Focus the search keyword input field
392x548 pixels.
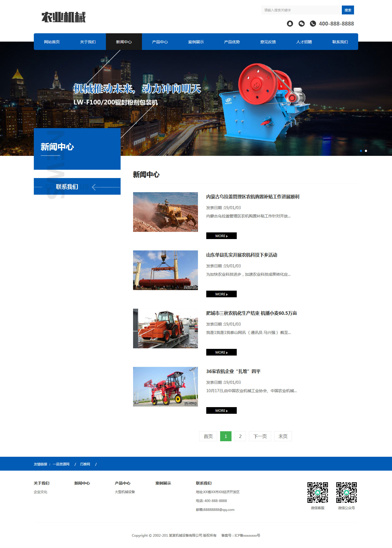tap(301, 10)
